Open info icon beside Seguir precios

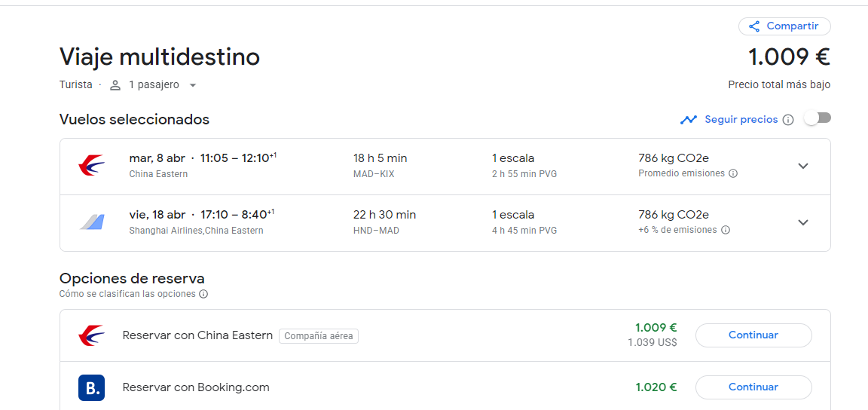(788, 120)
